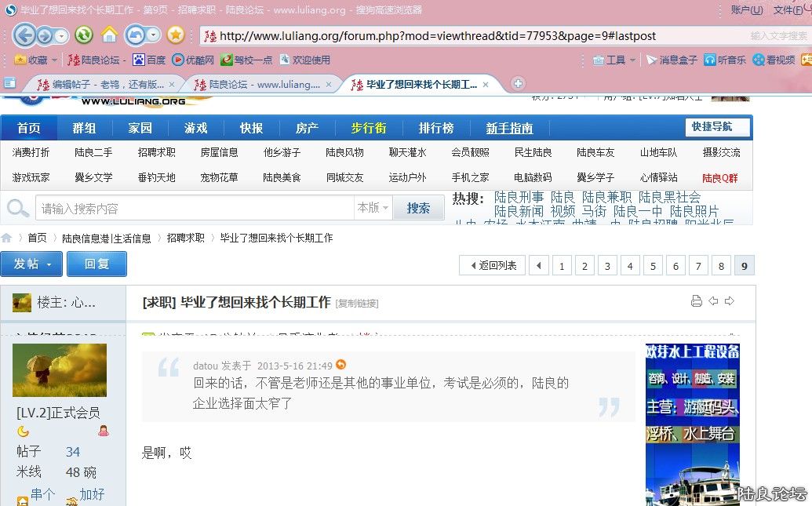
Task: Launch 优酷网 via its toolbar icon
Action: [x=179, y=59]
